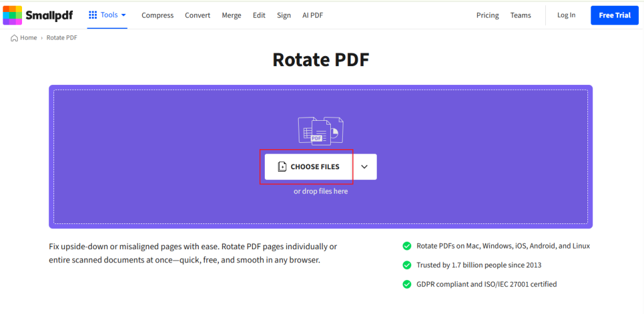The width and height of the screenshot is (644, 314).
Task: Open the Sign menu item
Action: [284, 15]
